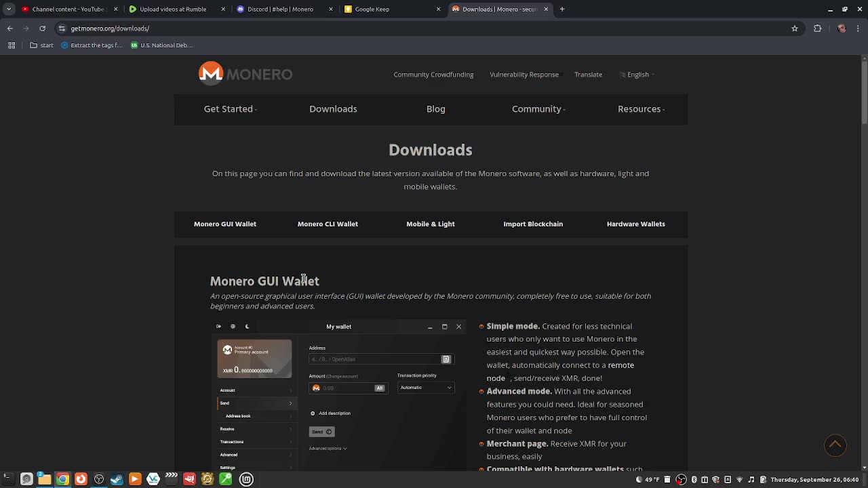View site information icon in address bar
868x488 pixels.
pos(62,28)
